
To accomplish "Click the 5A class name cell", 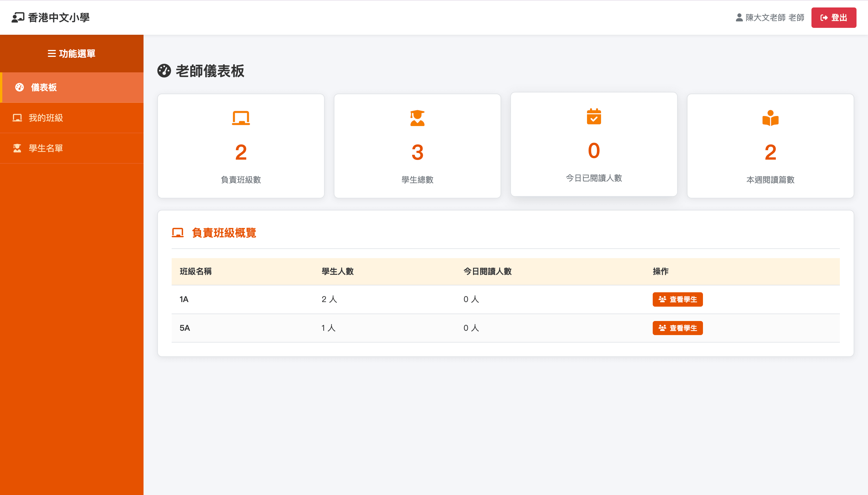I will [185, 328].
